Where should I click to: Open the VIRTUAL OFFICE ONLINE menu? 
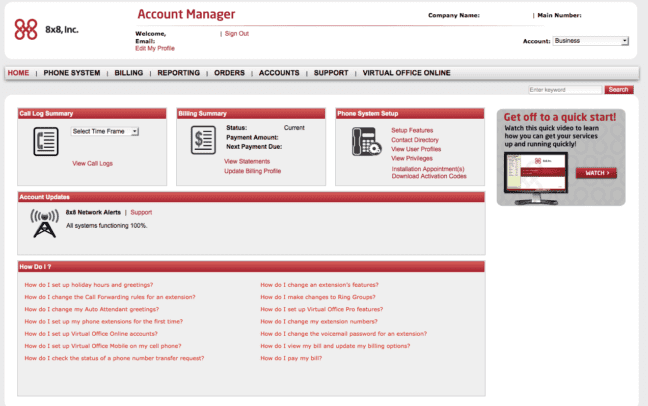407,73
